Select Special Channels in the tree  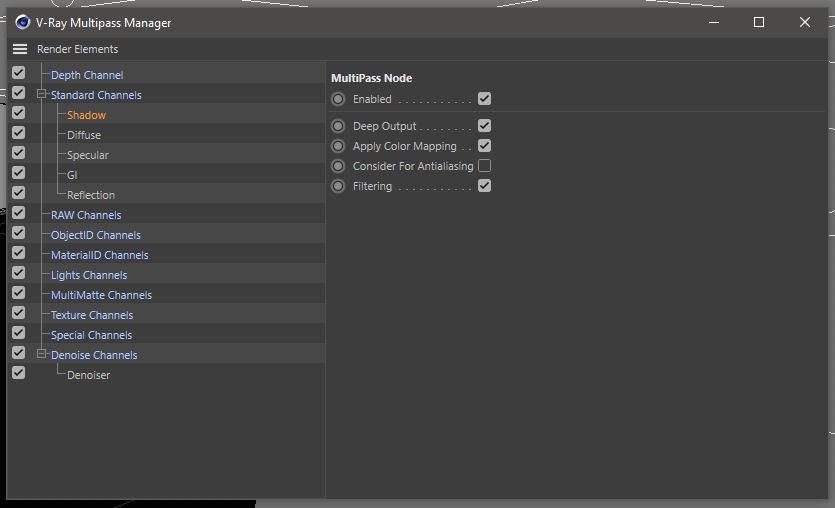(x=91, y=335)
